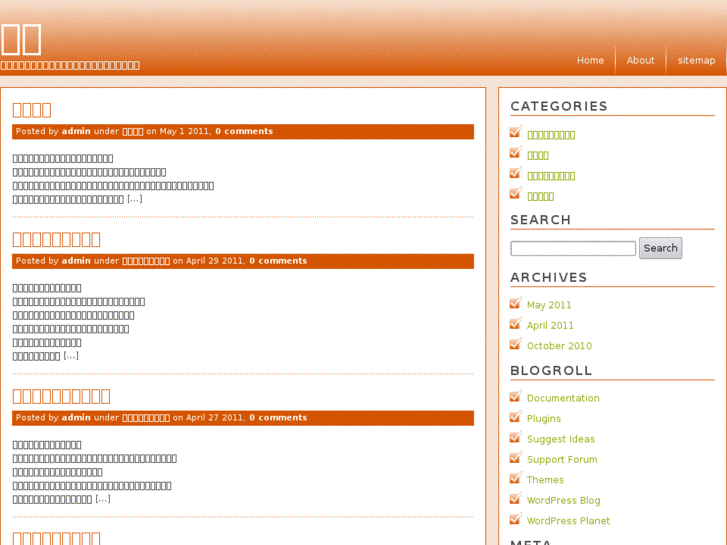The image size is (727, 545).
Task: Click inside the sidebar search text field
Action: coord(573,248)
